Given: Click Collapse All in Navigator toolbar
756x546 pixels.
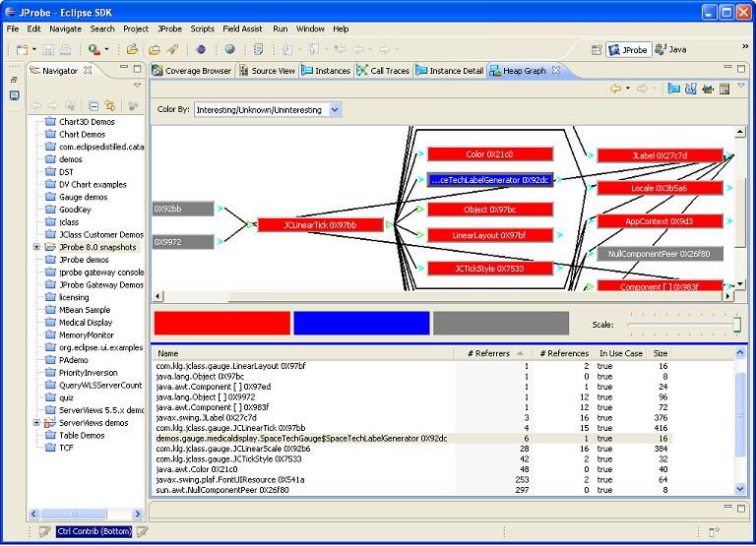Looking at the screenshot, I should (94, 105).
